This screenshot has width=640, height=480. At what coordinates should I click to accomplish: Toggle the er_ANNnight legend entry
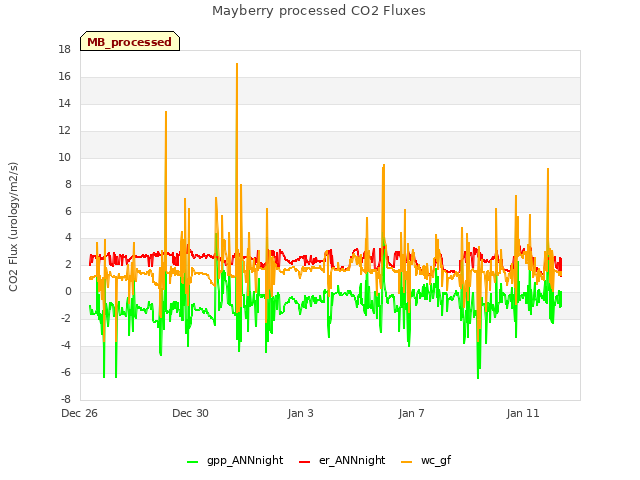342,460
